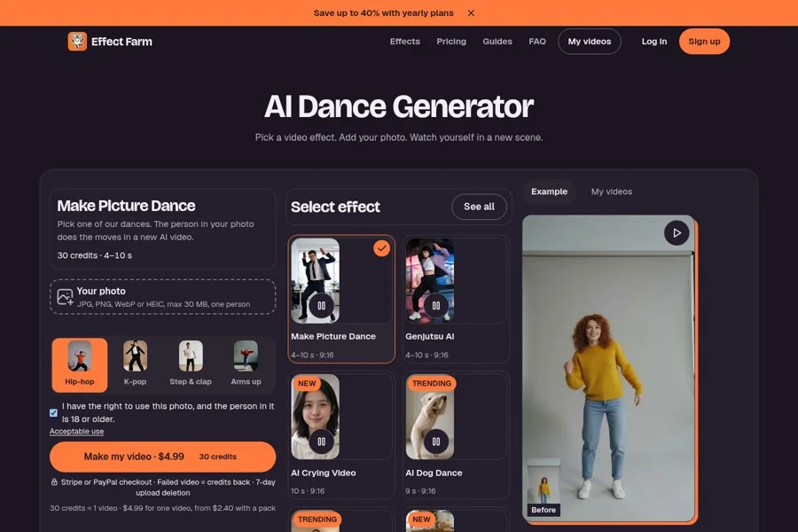The height and width of the screenshot is (532, 798).
Task: Open the FAQ page
Action: 537,42
